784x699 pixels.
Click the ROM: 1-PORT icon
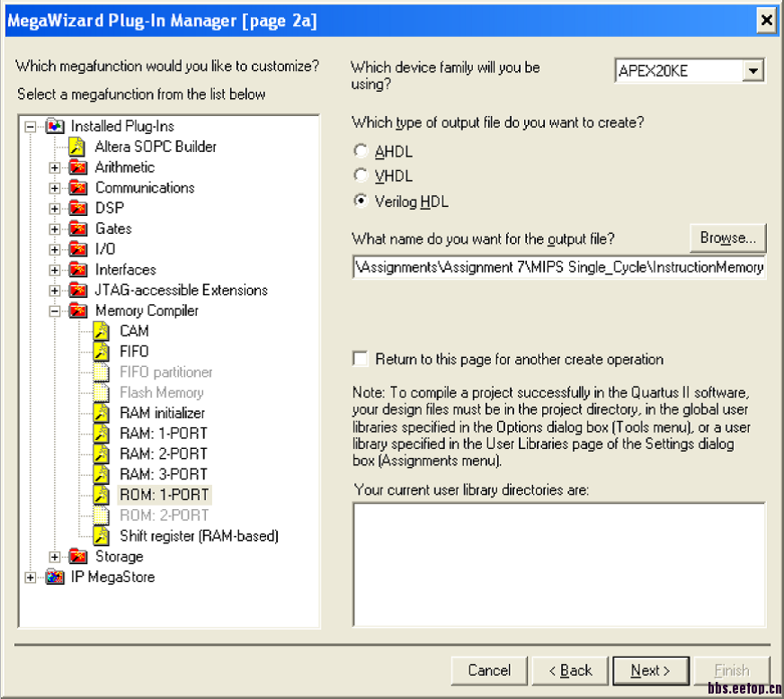point(101,496)
